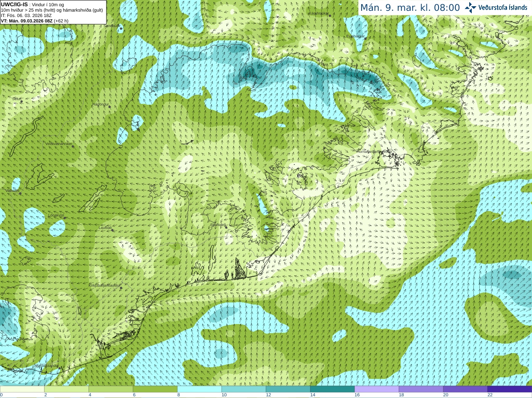The width and height of the screenshot is (532, 398).
Task: Select the Hornafjarðarflugvöllur station label
Action: (374, 152)
